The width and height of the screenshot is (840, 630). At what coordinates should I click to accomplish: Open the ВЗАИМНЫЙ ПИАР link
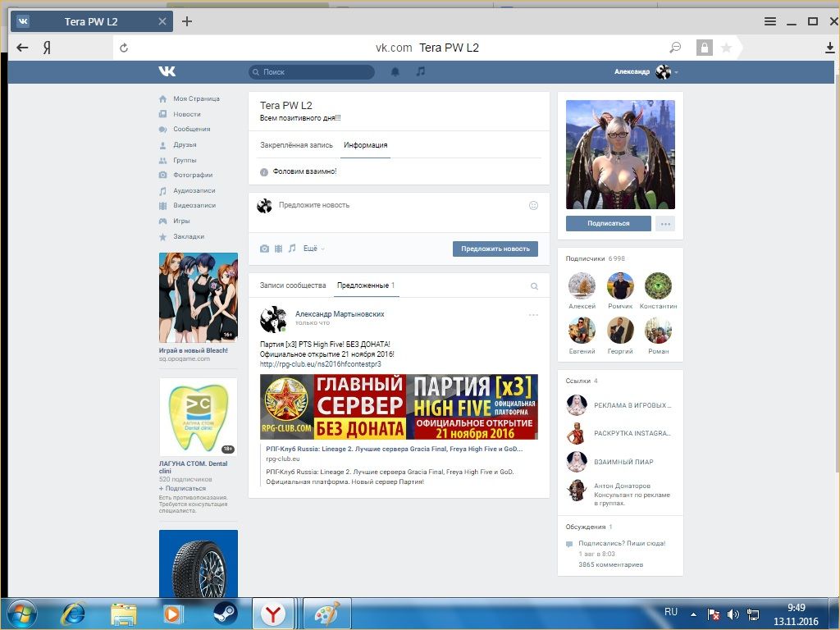click(x=623, y=462)
